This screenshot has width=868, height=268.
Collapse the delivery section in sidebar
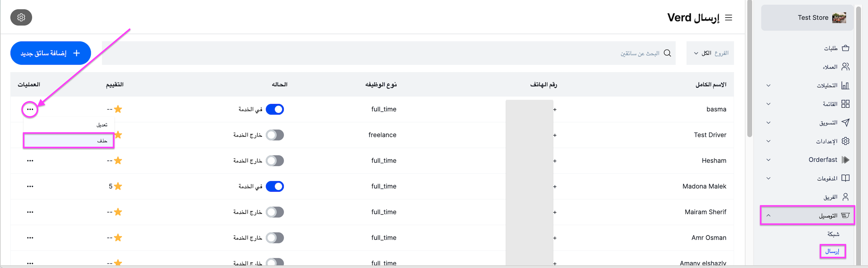pyautogui.click(x=768, y=215)
